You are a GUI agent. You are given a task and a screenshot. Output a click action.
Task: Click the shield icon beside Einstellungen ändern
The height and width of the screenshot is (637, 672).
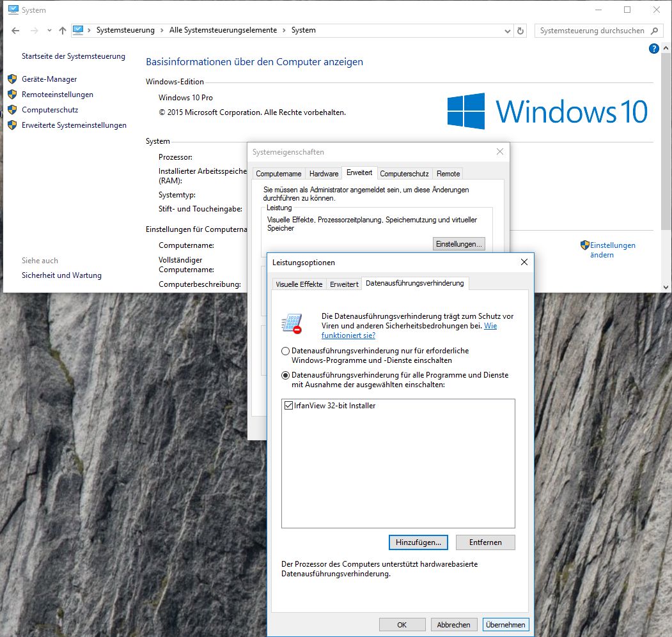[x=585, y=245]
